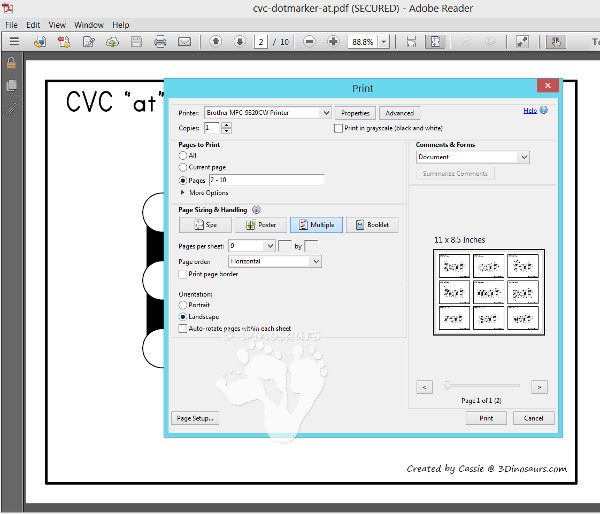
Task: Check the Print page border option
Action: [182, 273]
